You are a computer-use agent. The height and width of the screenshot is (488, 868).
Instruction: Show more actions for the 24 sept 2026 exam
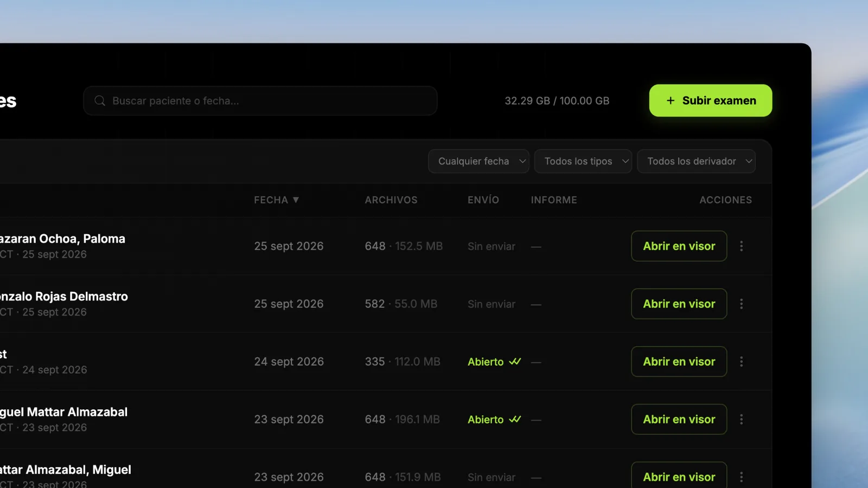742,362
